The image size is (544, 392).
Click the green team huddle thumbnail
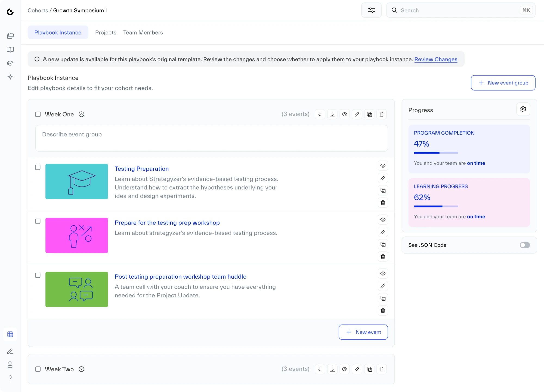[x=76, y=289]
